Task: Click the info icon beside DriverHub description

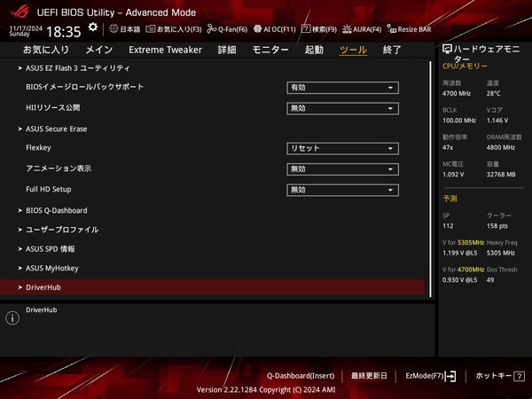Action: click(12, 318)
